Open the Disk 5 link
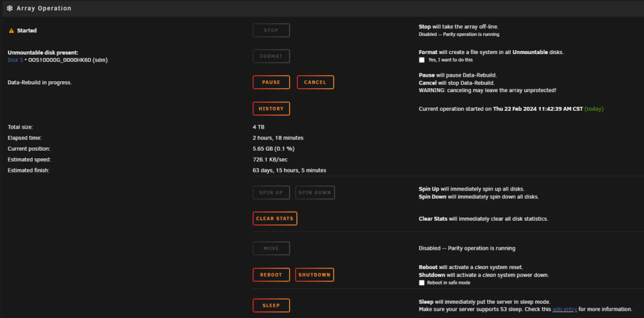The image size is (644, 318). (x=15, y=60)
